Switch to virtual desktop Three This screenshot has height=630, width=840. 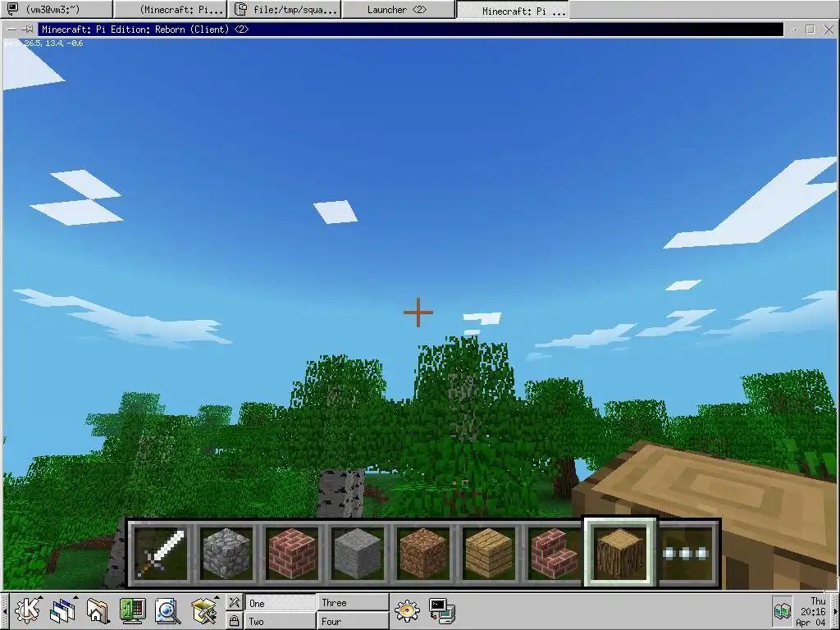click(x=353, y=603)
